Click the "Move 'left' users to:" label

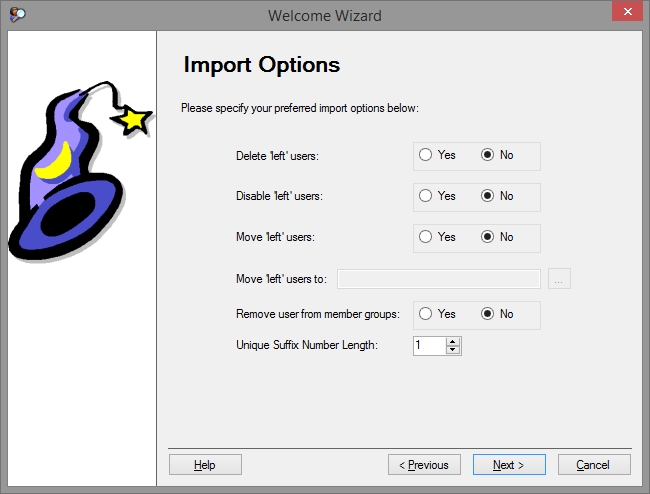click(281, 279)
